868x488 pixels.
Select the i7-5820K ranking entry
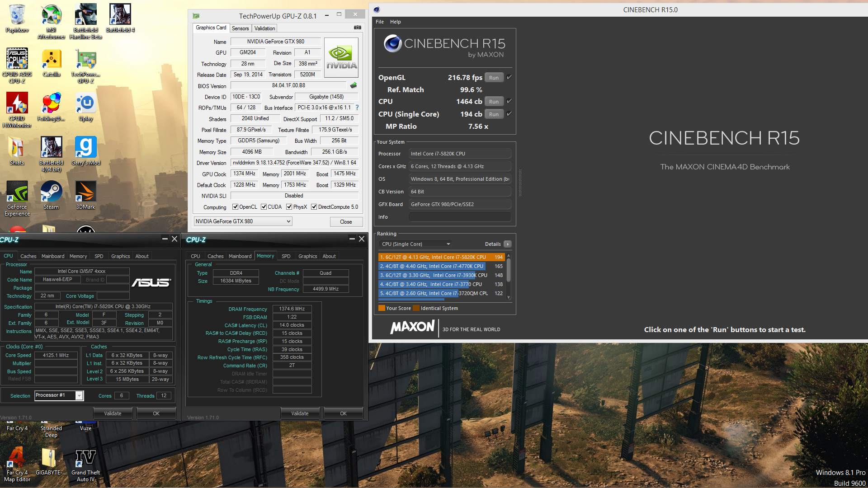point(441,257)
